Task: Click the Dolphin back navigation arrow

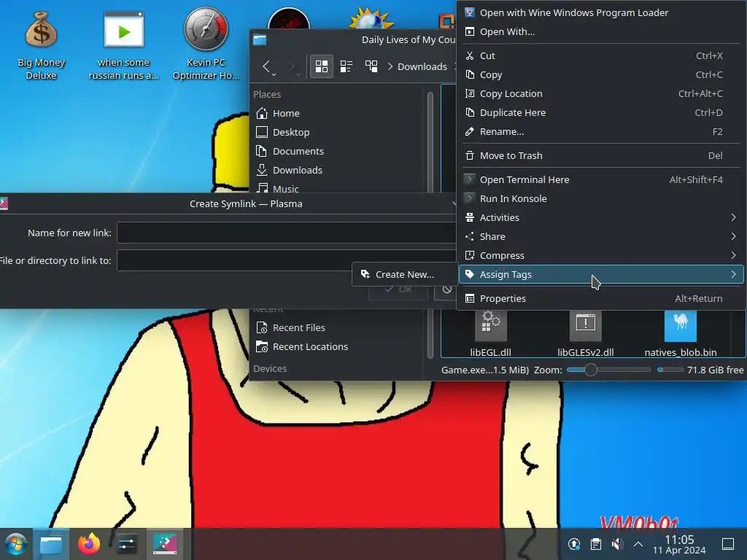Action: pos(267,66)
